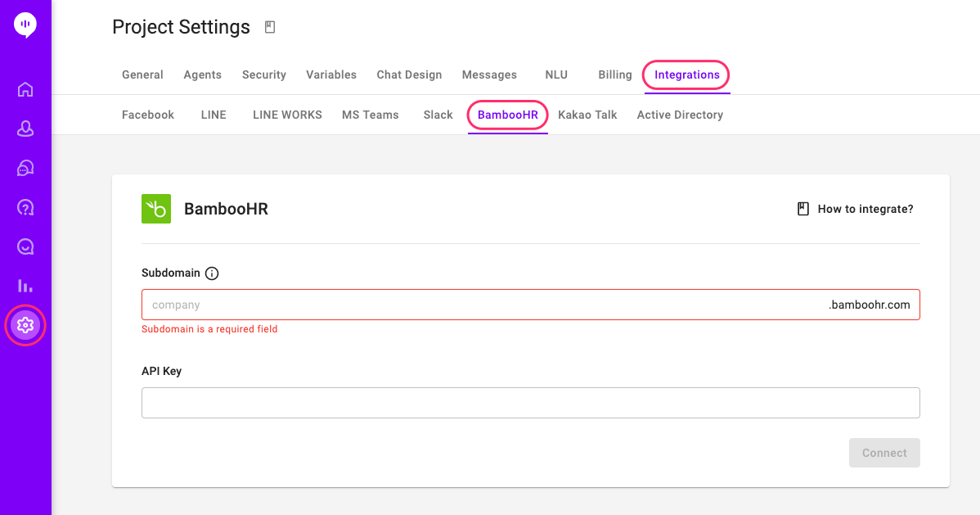Click the green BambooHR logo

click(x=156, y=209)
